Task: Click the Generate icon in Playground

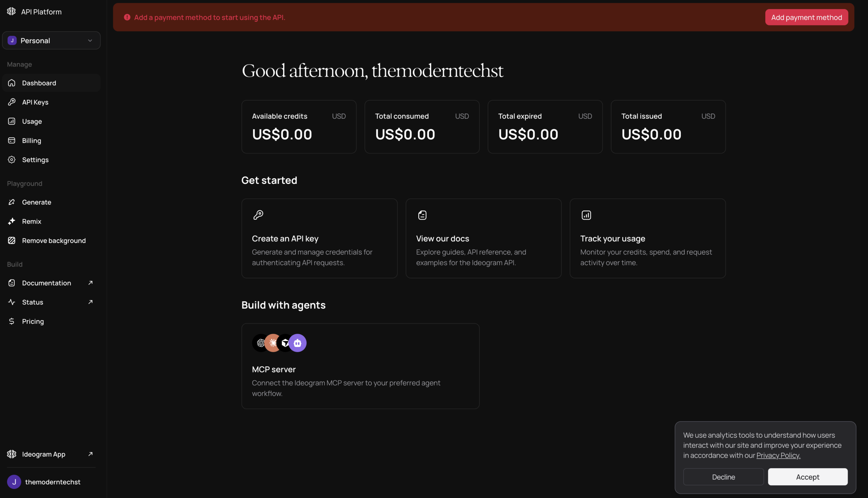Action: [x=12, y=202]
